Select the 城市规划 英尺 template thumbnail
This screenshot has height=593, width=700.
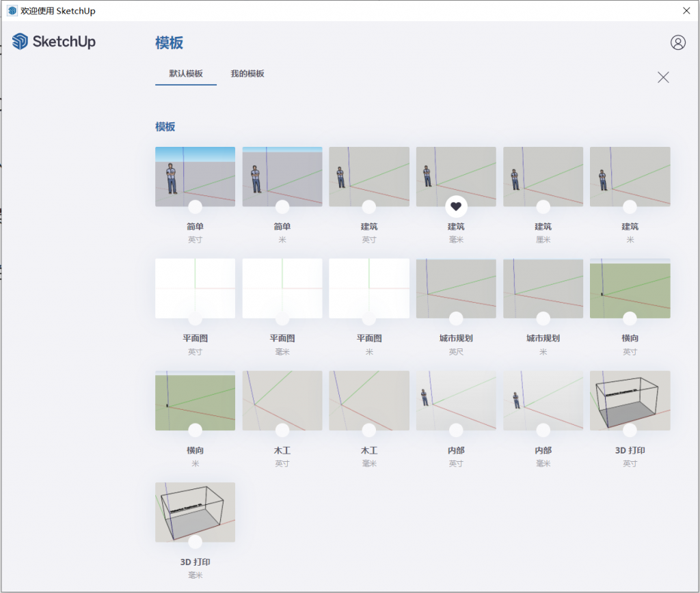pos(456,288)
